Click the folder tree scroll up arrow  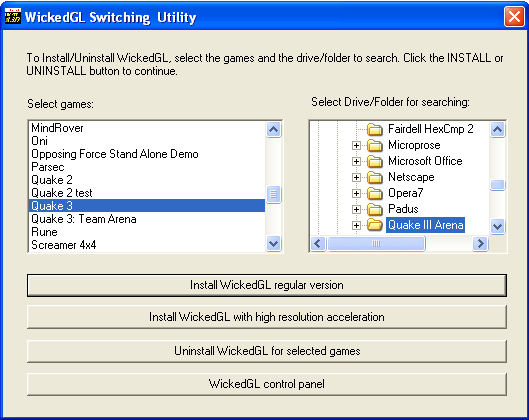498,130
